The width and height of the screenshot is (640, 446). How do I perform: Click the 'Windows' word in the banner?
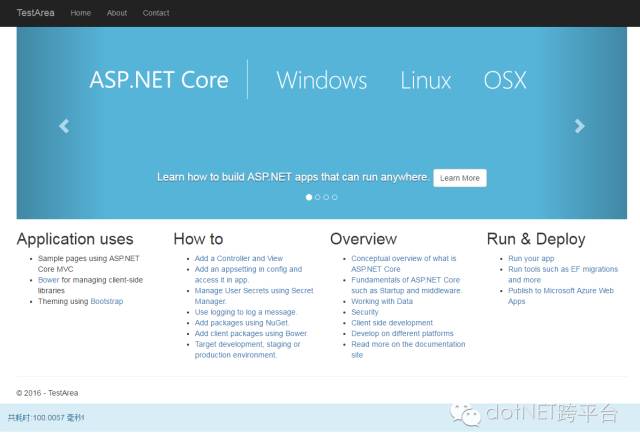[322, 80]
